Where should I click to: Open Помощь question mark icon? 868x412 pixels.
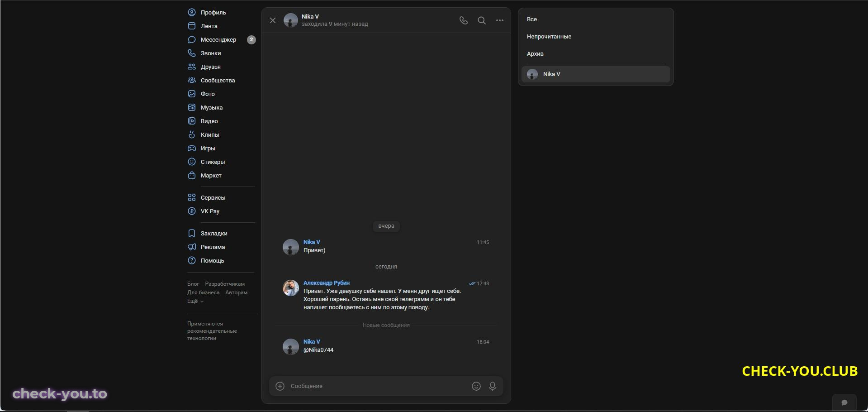point(192,260)
